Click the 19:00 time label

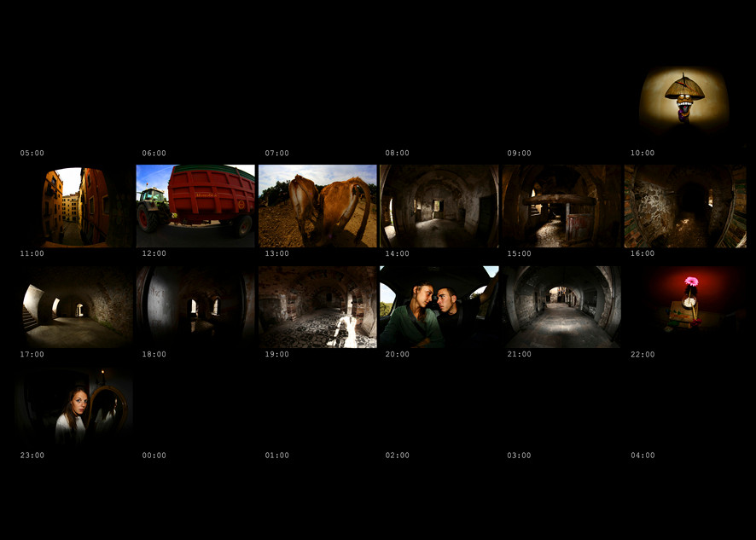pyautogui.click(x=276, y=354)
